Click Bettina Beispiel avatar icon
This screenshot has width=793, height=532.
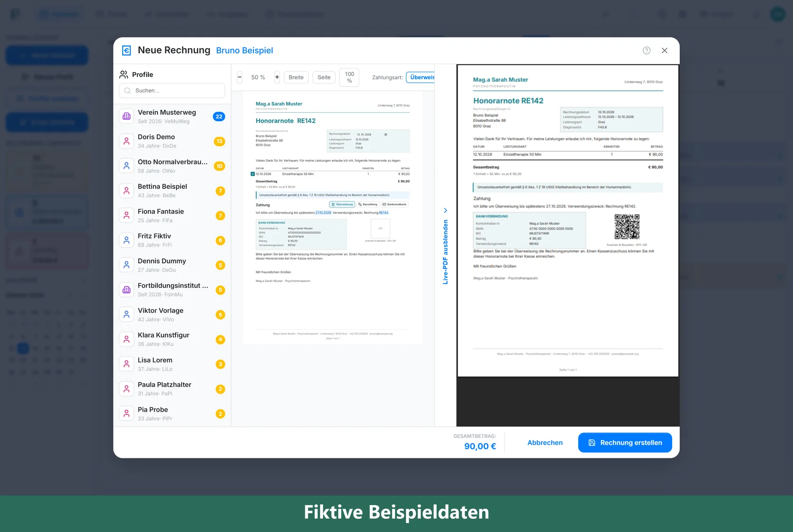pos(127,191)
